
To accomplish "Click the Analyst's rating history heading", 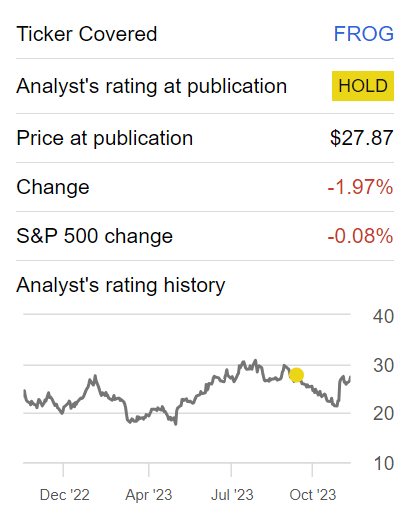I will 121,286.
